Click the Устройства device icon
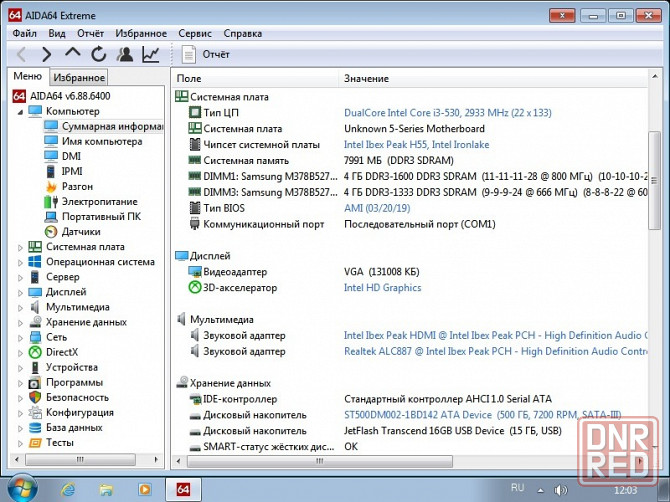Screen dimensions: 670x502 35,367
